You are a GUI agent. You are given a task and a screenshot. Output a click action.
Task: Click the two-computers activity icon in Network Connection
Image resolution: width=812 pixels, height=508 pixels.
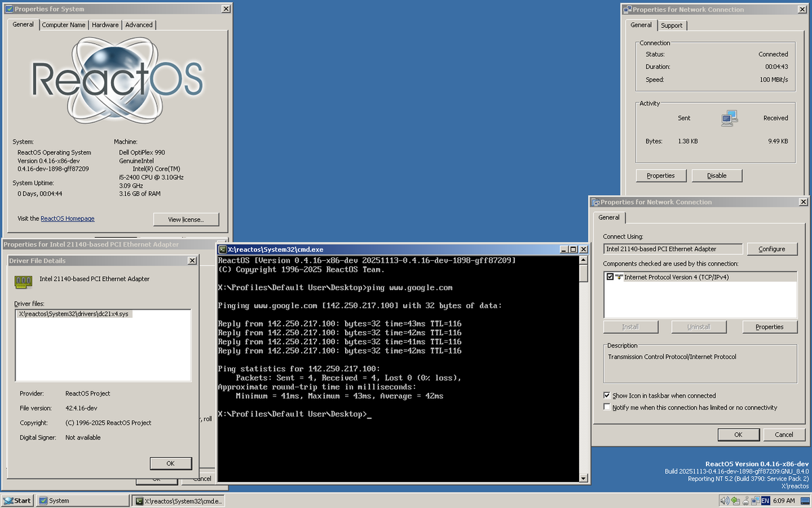[x=729, y=119]
